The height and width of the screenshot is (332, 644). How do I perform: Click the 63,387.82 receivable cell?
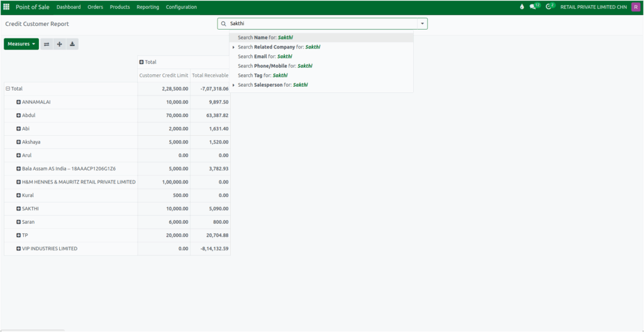click(210, 116)
